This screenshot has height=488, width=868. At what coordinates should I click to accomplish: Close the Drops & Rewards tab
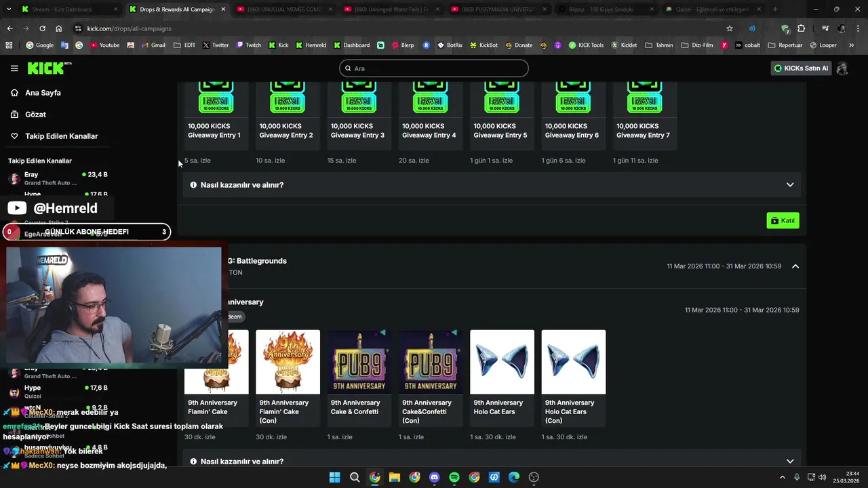point(223,9)
